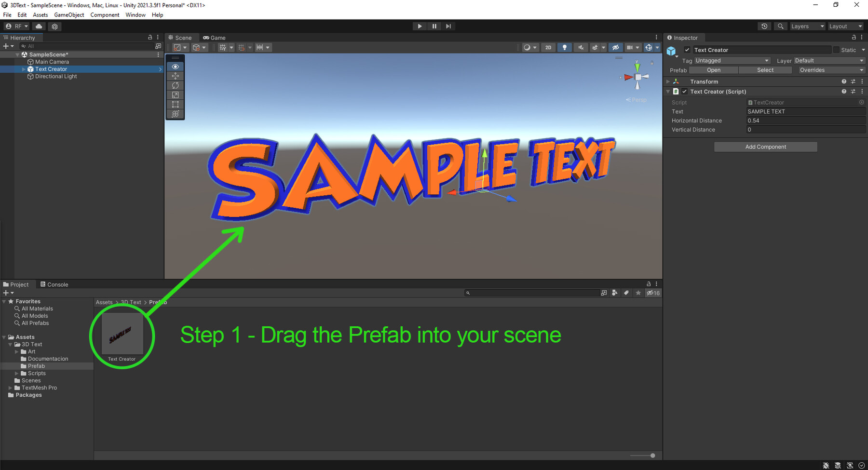868x470 pixels.
Task: Open the GameObject menu
Action: (x=69, y=15)
